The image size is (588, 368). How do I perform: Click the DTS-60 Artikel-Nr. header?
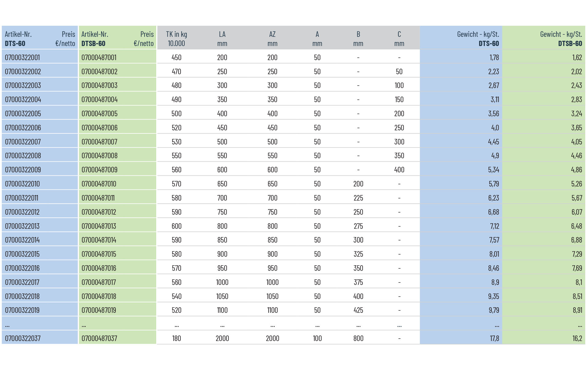(18, 39)
